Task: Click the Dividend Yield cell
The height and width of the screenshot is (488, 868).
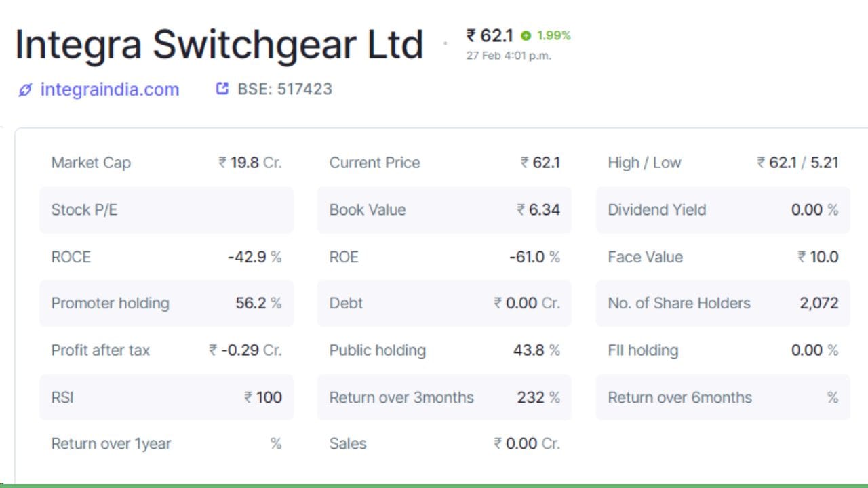Action: pos(722,209)
